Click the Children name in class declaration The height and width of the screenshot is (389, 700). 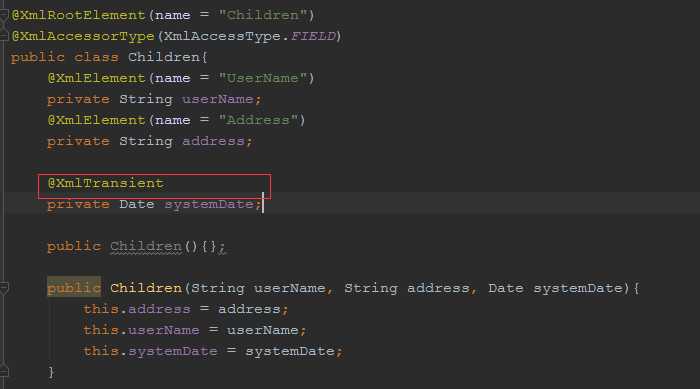164,57
